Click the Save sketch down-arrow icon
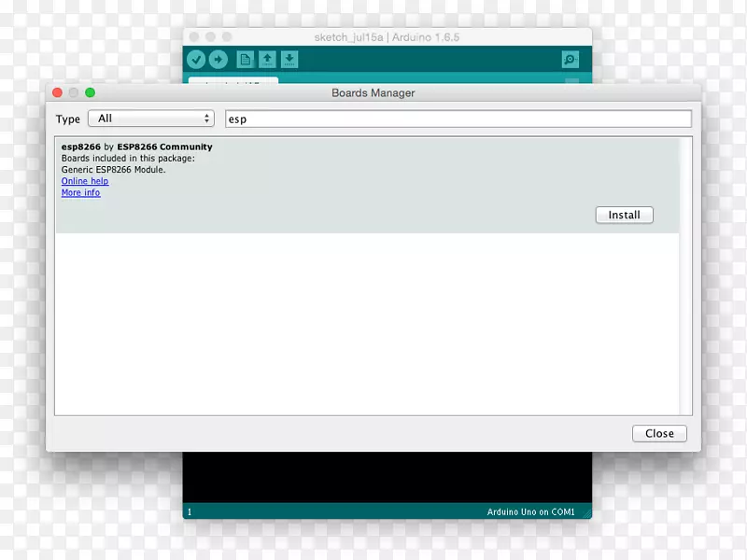This screenshot has height=560, width=747. pos(289,60)
